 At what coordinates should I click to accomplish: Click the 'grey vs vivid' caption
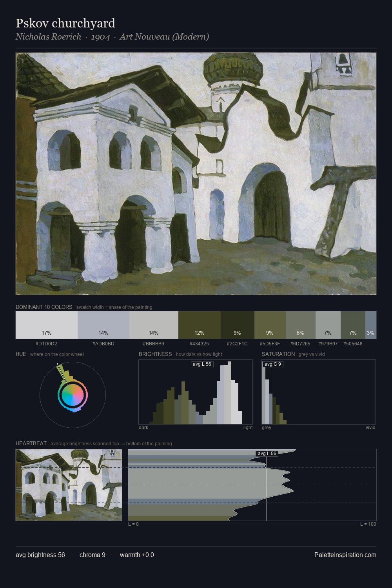coord(312,354)
